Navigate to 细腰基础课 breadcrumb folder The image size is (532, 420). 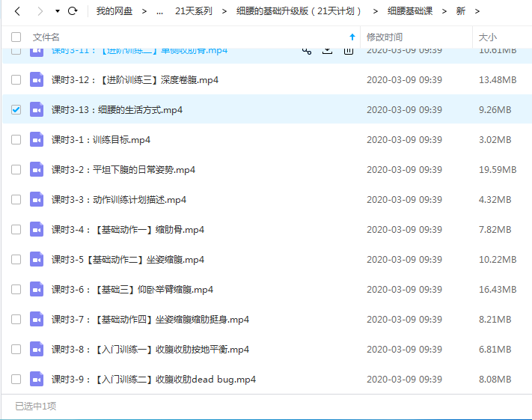(x=409, y=11)
